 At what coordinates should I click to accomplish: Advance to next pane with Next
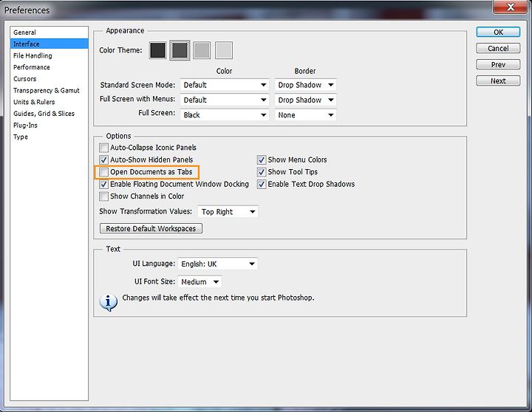pos(498,80)
